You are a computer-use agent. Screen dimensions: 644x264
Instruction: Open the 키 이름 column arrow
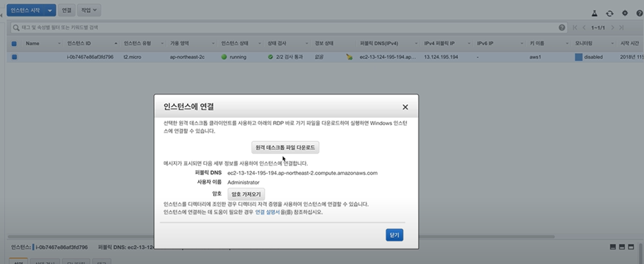point(567,44)
